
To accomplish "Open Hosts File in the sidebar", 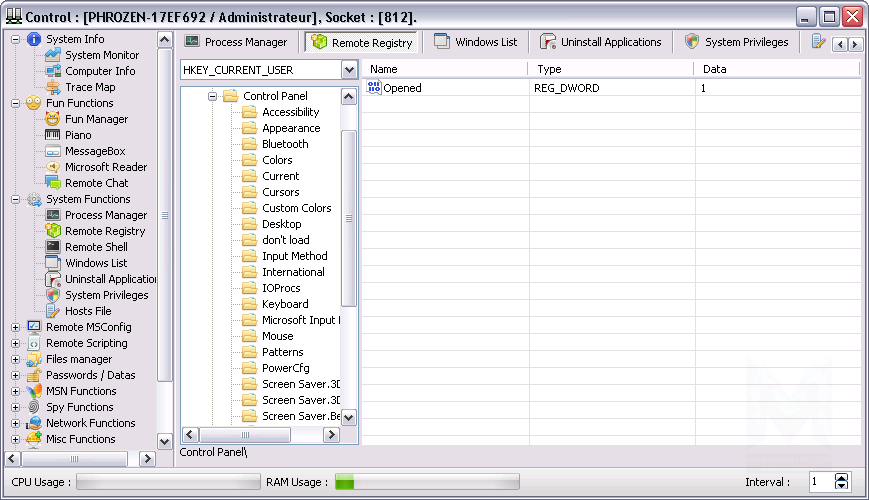I will pos(88,311).
